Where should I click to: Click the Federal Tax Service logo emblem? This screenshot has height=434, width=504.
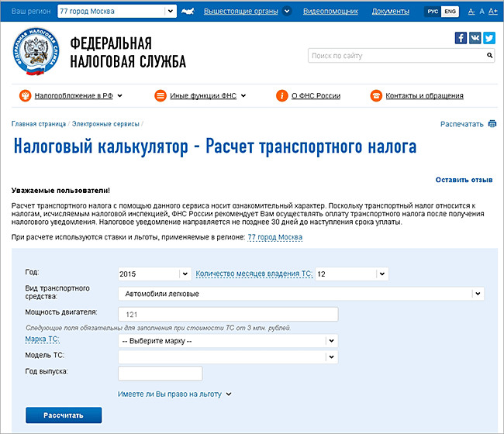click(x=36, y=54)
